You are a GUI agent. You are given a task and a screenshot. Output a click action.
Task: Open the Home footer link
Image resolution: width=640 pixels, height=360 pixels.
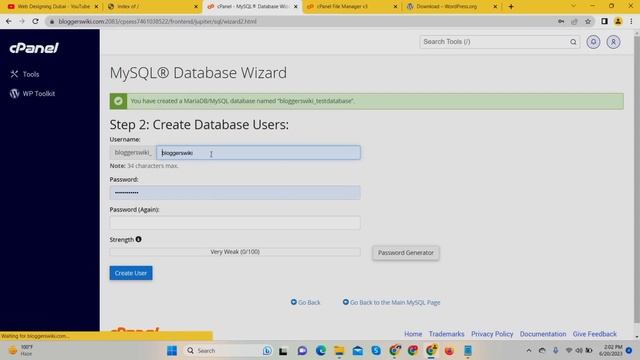[413, 334]
